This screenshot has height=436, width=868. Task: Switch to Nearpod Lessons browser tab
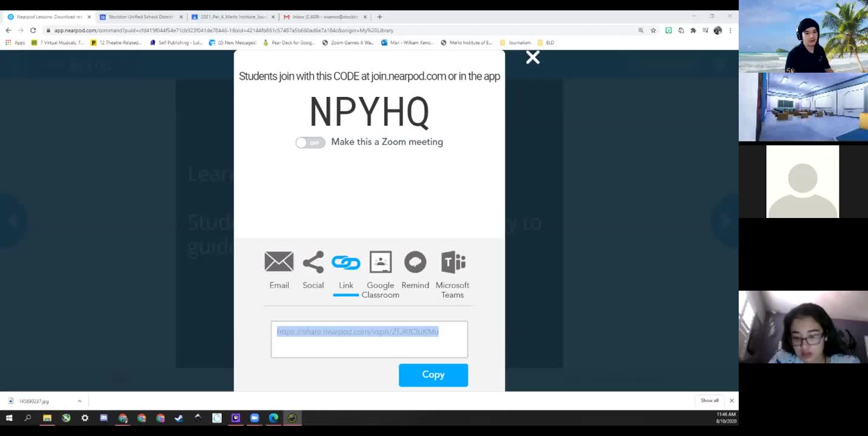pyautogui.click(x=48, y=17)
